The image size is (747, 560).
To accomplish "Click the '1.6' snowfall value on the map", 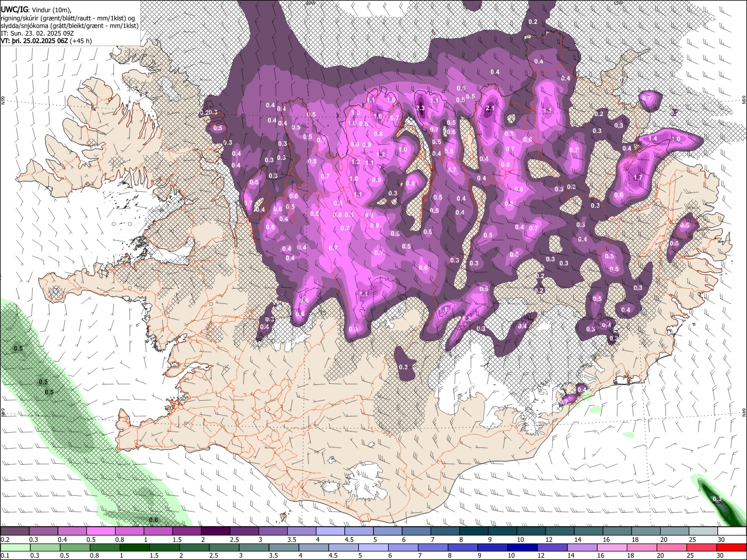I will 378,116.
